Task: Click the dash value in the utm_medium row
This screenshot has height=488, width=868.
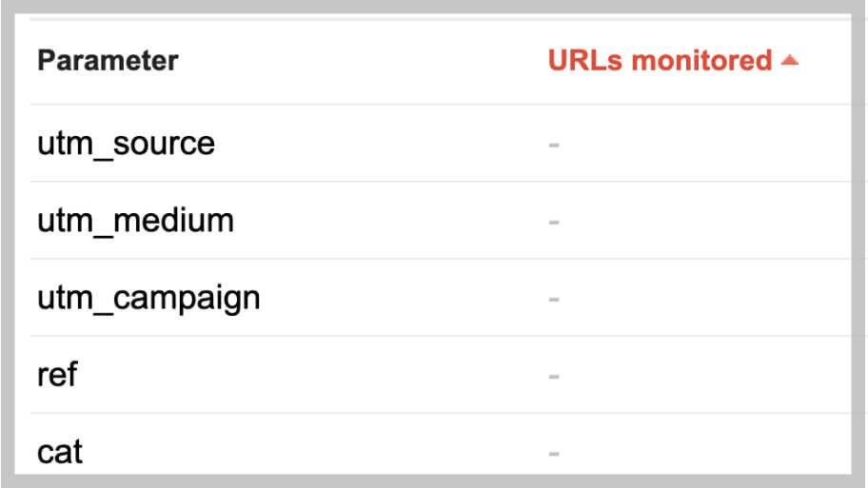Action: pos(554,223)
